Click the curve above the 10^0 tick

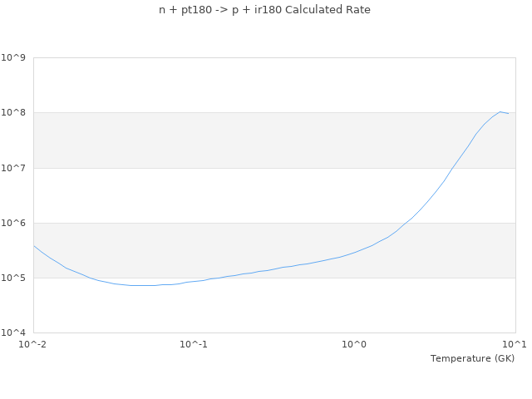tap(355, 252)
